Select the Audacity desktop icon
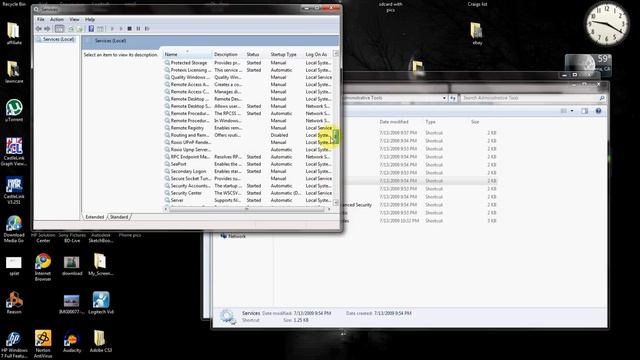Screen dimensions: 640x360 pos(72,342)
